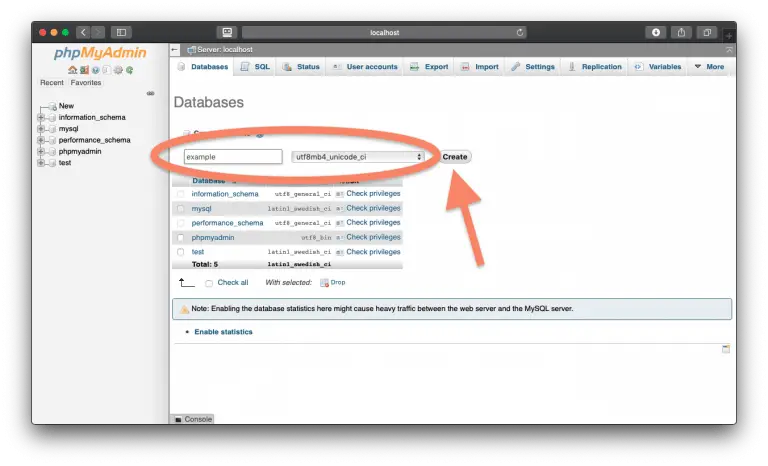This screenshot has height=466, width=768.
Task: Open the mysql database link in the table
Action: pos(201,209)
